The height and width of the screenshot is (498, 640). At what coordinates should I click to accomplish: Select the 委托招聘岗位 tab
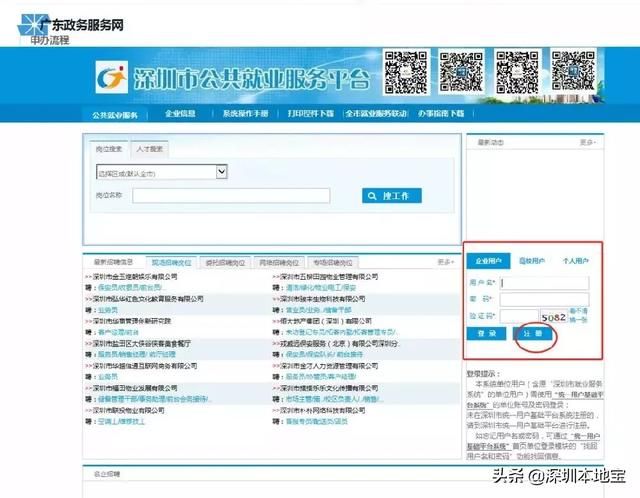225,262
